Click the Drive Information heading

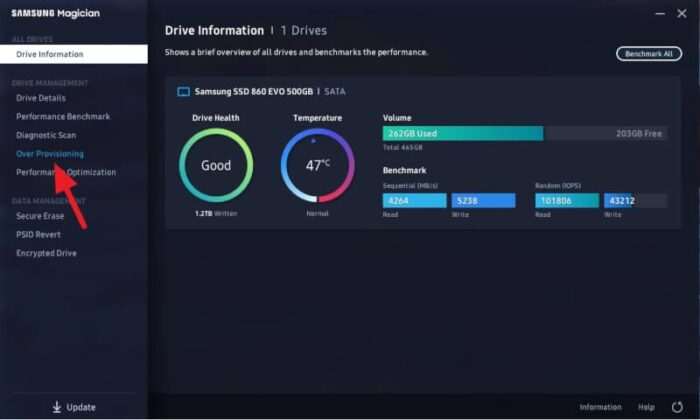(214, 31)
